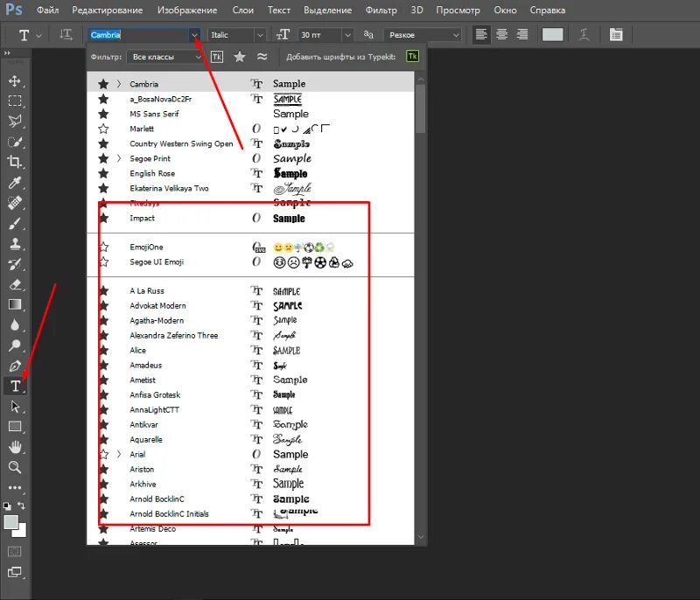Open the Редактирование menu
This screenshot has width=700, height=600.
tap(107, 10)
